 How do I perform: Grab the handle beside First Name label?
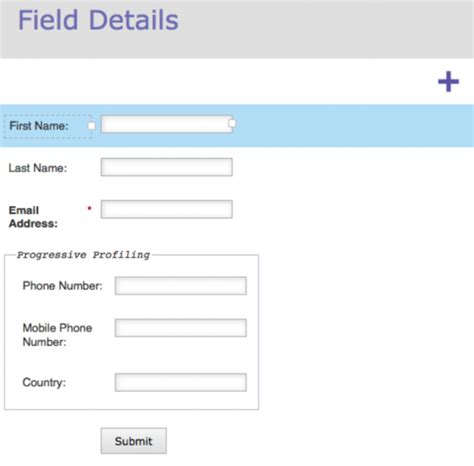(x=91, y=126)
